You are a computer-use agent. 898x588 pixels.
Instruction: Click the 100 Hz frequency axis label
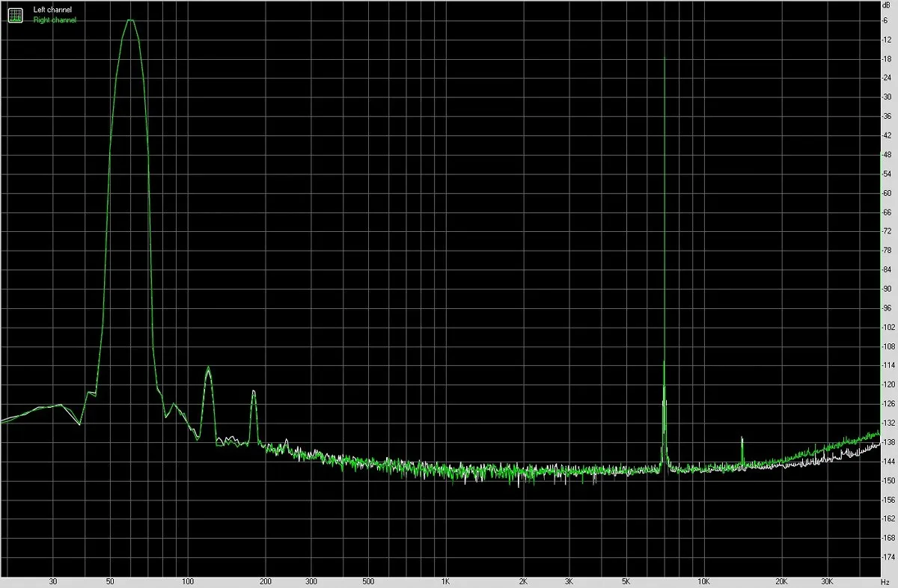[x=188, y=581]
